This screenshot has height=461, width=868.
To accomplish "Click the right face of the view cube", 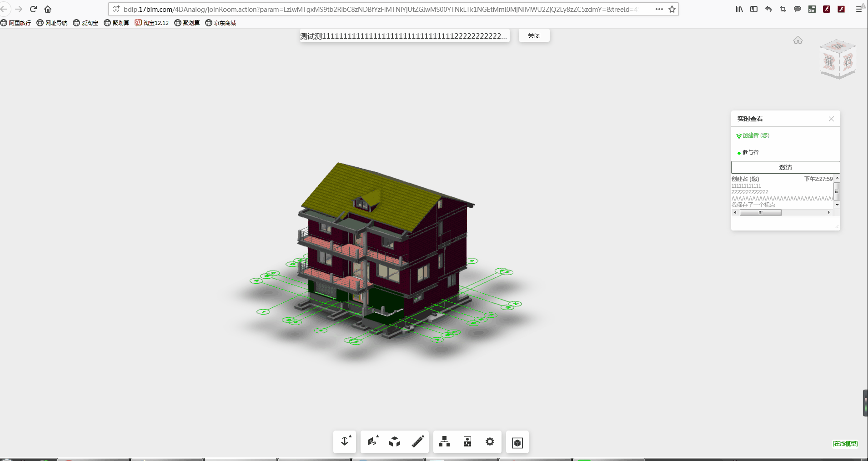I will (848, 60).
